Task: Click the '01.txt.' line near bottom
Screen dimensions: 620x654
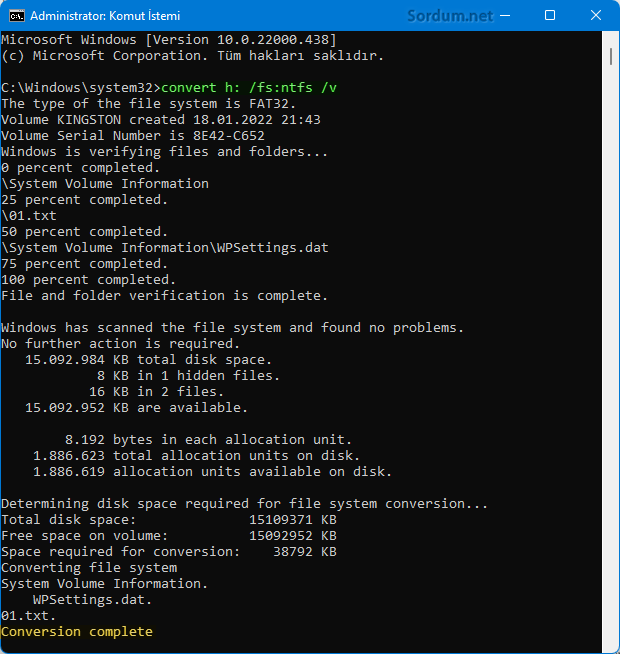Action: (x=28, y=616)
